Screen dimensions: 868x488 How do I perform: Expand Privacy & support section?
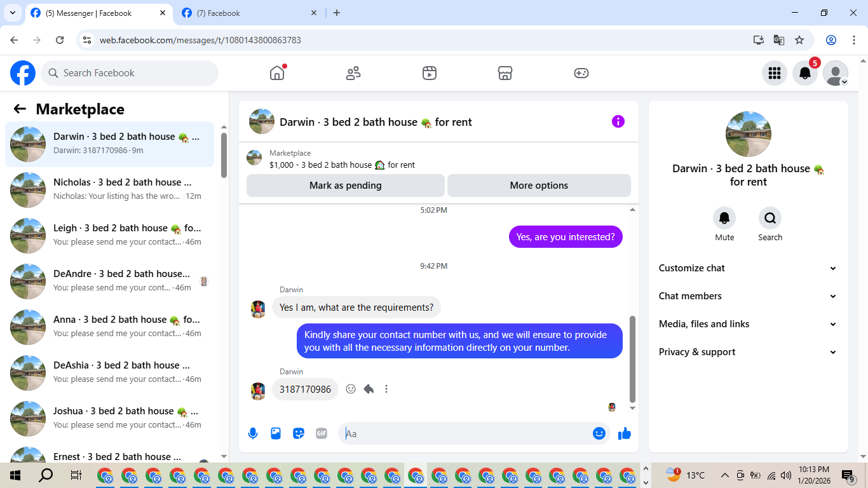point(748,352)
